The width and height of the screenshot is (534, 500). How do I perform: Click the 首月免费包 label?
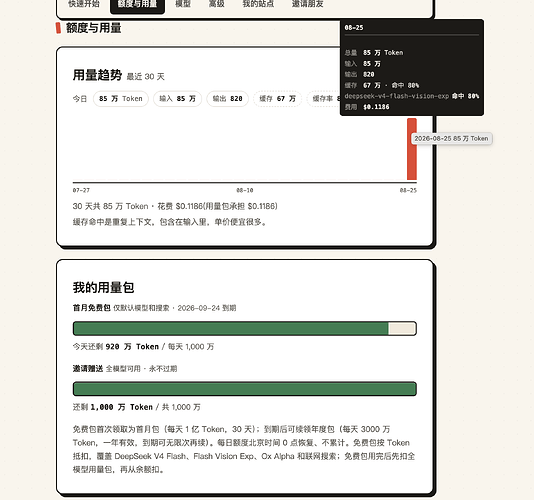(91, 308)
